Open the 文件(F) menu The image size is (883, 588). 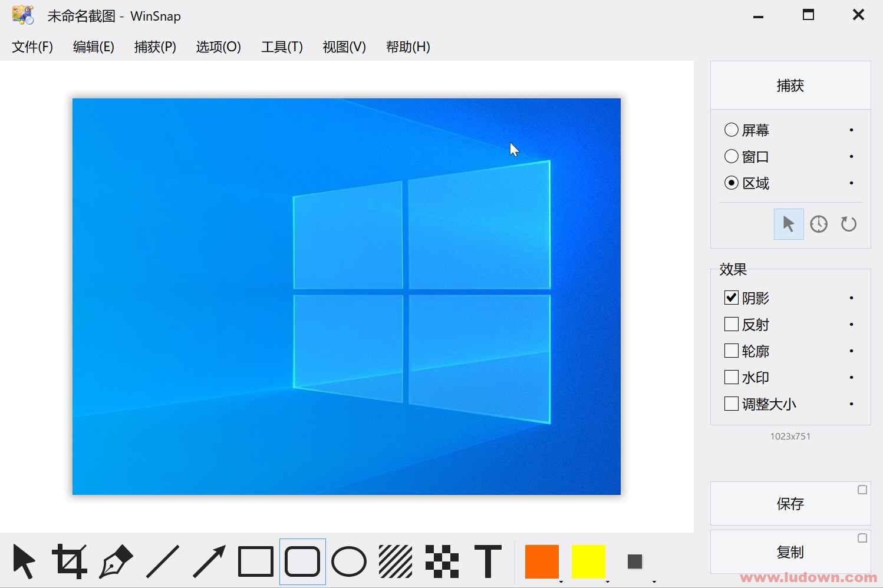32,47
